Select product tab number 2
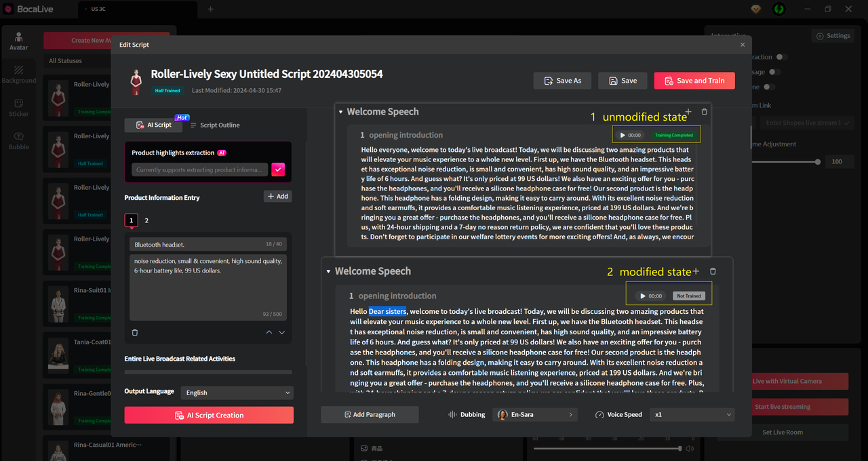Image resolution: width=868 pixels, height=461 pixels. (146, 220)
